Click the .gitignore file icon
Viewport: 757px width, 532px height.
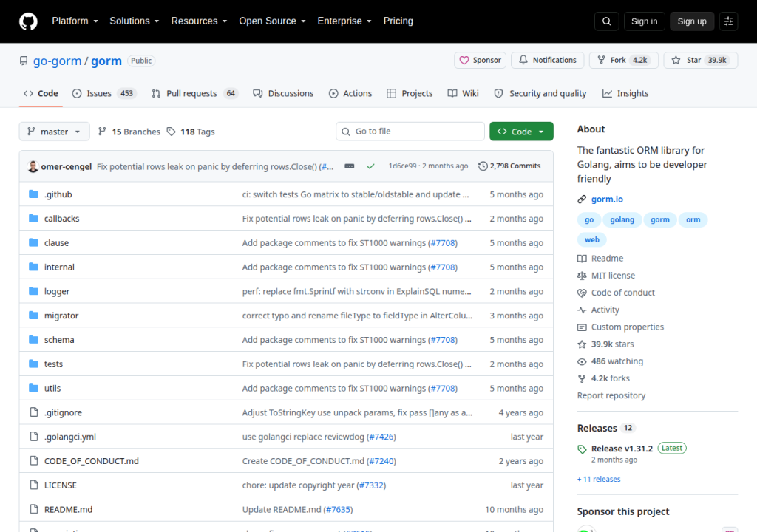pyautogui.click(x=34, y=412)
